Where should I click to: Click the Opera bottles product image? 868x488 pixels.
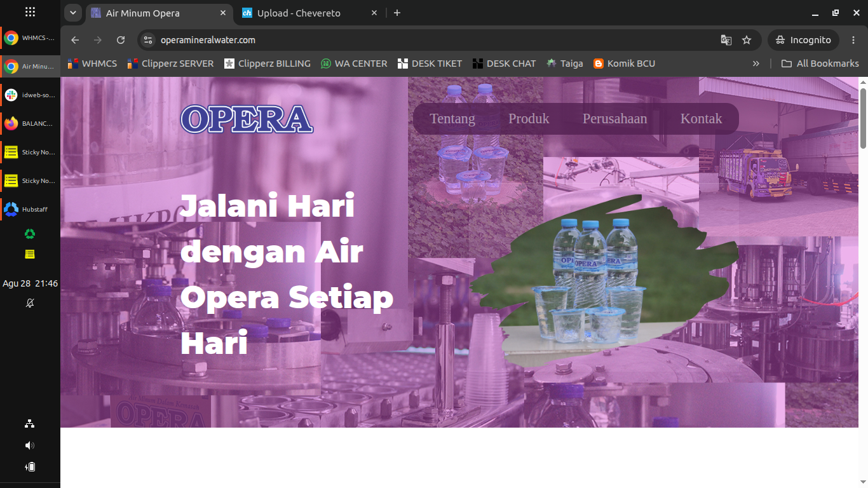604,283
